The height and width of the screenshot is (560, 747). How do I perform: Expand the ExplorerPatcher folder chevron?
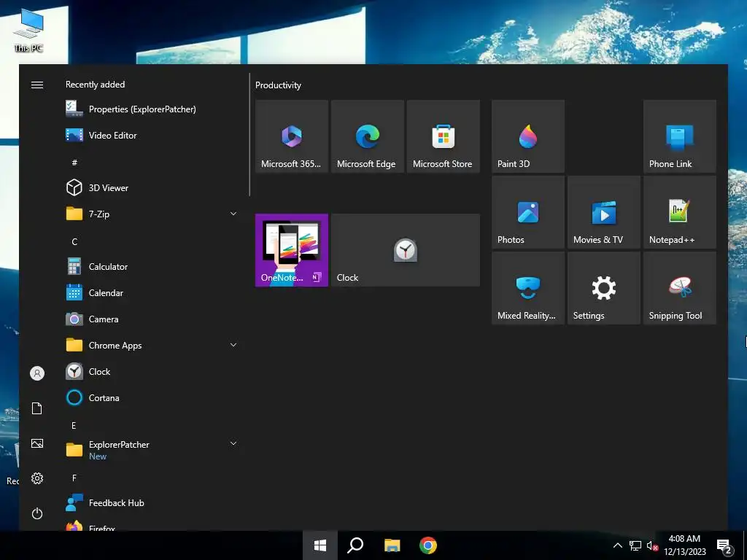tap(233, 443)
